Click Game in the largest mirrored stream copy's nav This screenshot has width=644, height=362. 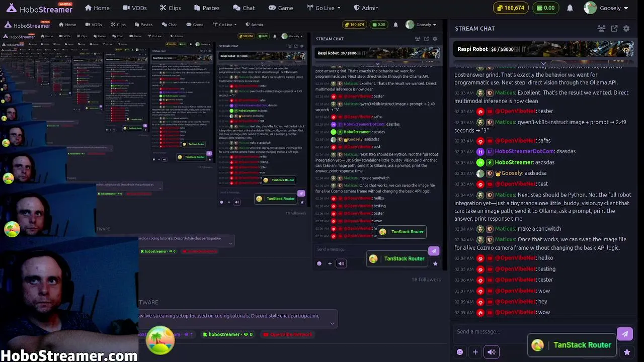tap(195, 25)
